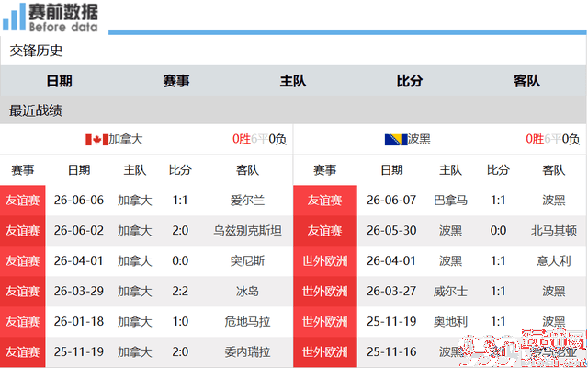Click the 1:1 score against 意大利
Image resolution: width=588 pixels, height=368 pixels.
click(498, 260)
